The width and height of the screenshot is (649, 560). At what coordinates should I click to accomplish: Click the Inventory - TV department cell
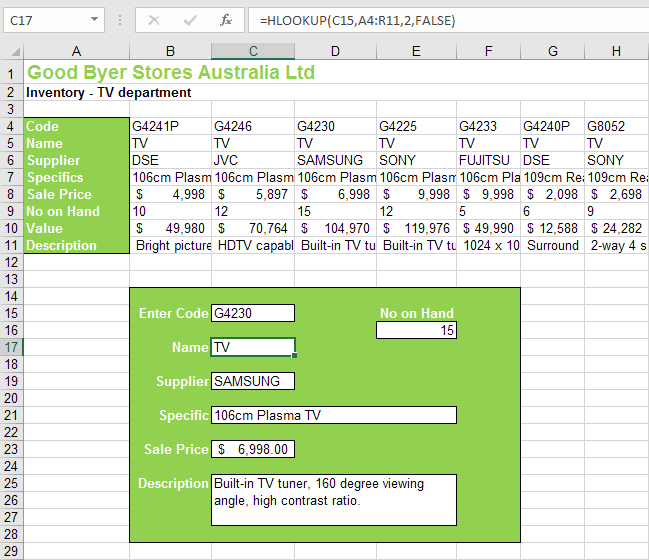108,92
